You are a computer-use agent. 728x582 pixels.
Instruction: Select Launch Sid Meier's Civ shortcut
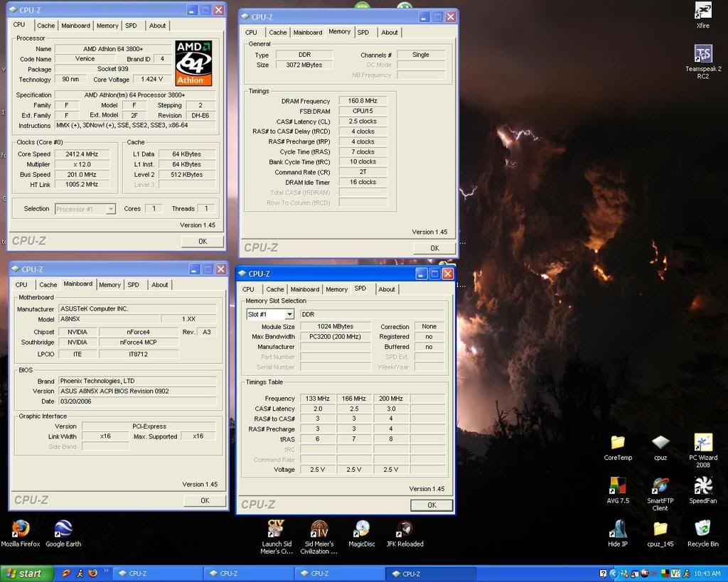(277, 537)
